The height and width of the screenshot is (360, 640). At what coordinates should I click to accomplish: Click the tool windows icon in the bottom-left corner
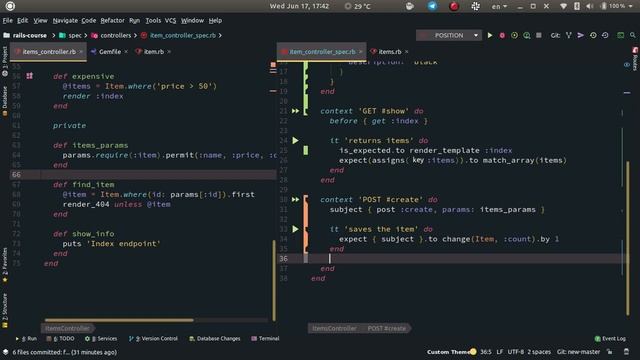[5, 352]
